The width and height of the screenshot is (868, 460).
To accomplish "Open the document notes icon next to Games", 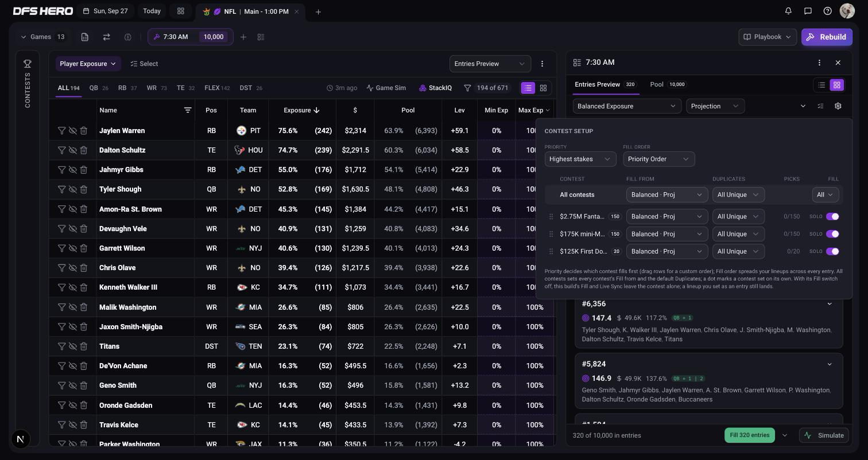I will (84, 37).
